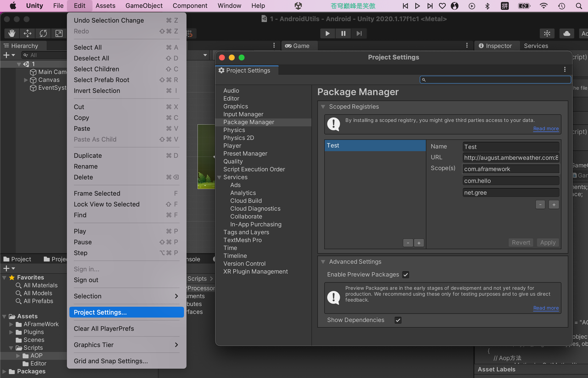This screenshot has width=588, height=378.
Task: Expand the Canvas object in Hierarchy
Action: click(x=26, y=80)
